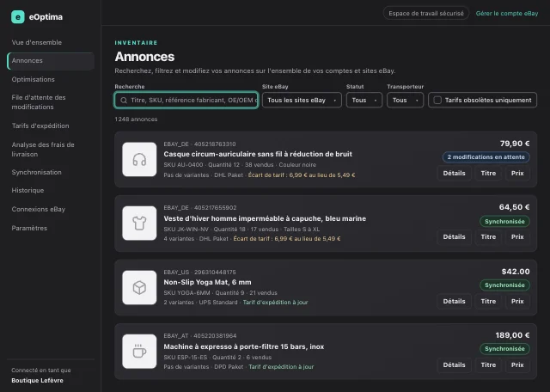
Task: Click the Synchronisée badge on Non-Slip Yoga Mat
Action: 504,285
